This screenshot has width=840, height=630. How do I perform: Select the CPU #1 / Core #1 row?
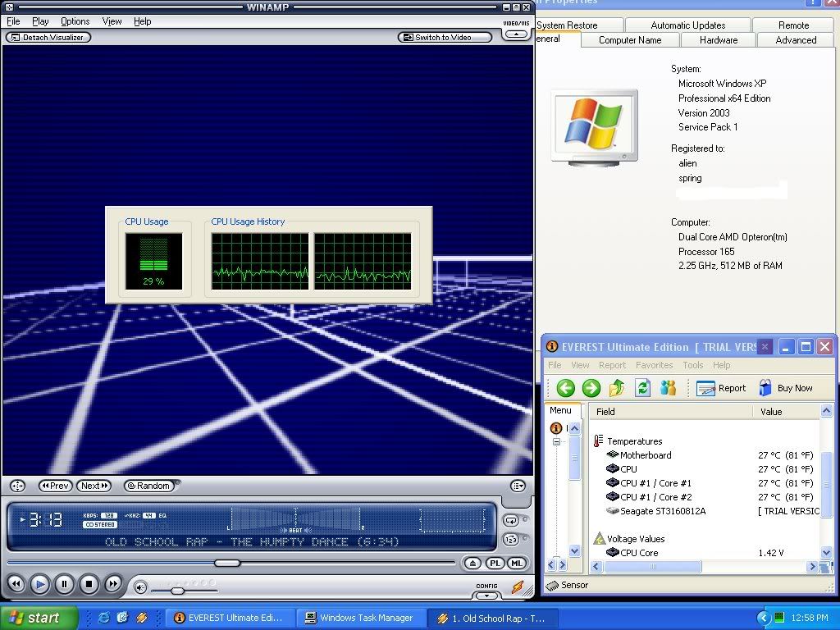[706, 483]
